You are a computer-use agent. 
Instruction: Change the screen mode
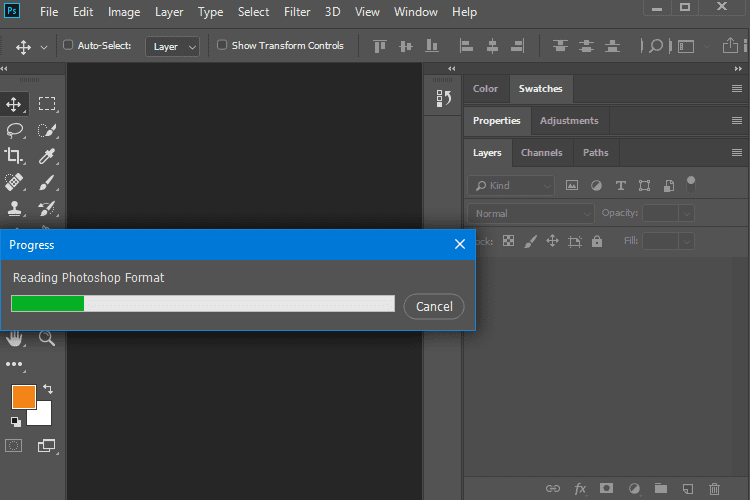click(46, 446)
